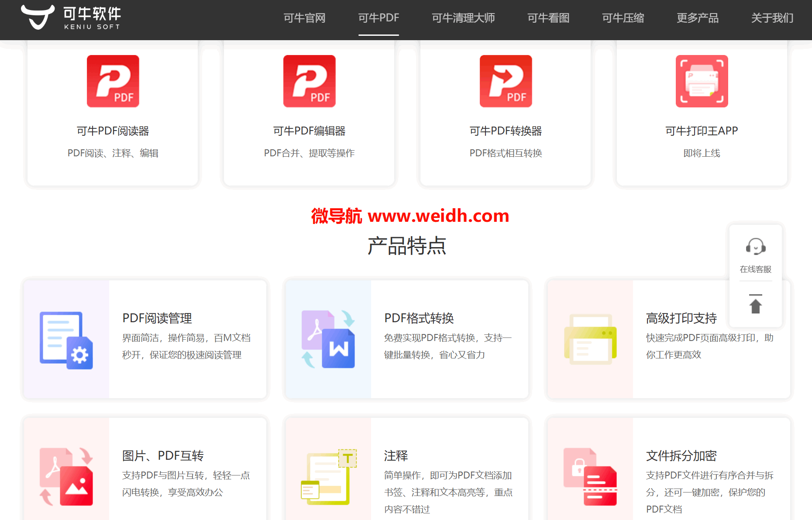This screenshot has width=812, height=520.
Task: Click the 注释 feature title
Action: coord(396,456)
